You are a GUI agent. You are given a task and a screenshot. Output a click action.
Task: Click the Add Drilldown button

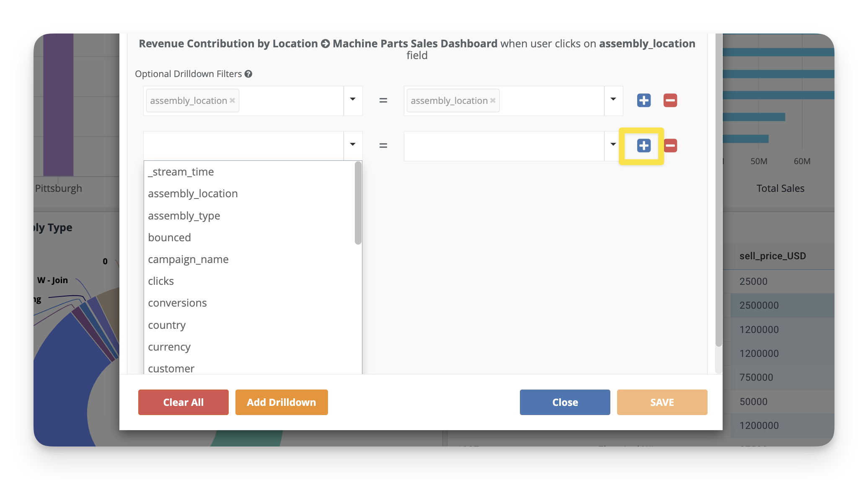(x=282, y=402)
